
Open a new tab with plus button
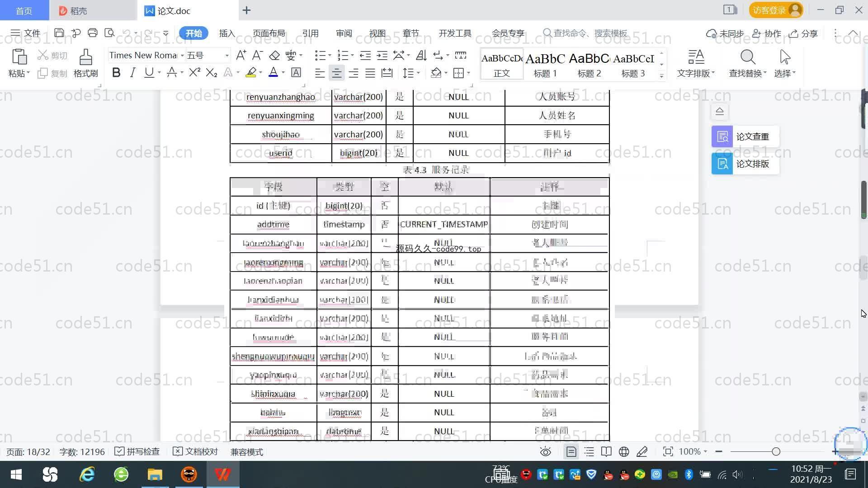tap(246, 10)
